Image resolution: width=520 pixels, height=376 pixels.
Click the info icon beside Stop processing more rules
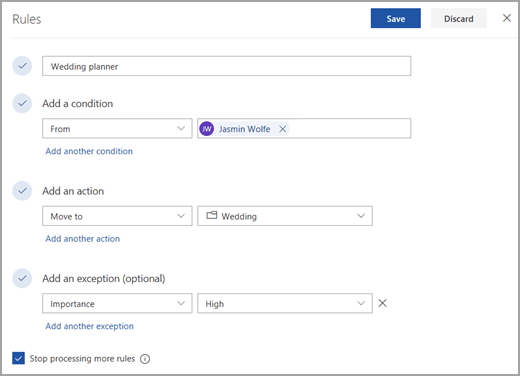pos(145,359)
